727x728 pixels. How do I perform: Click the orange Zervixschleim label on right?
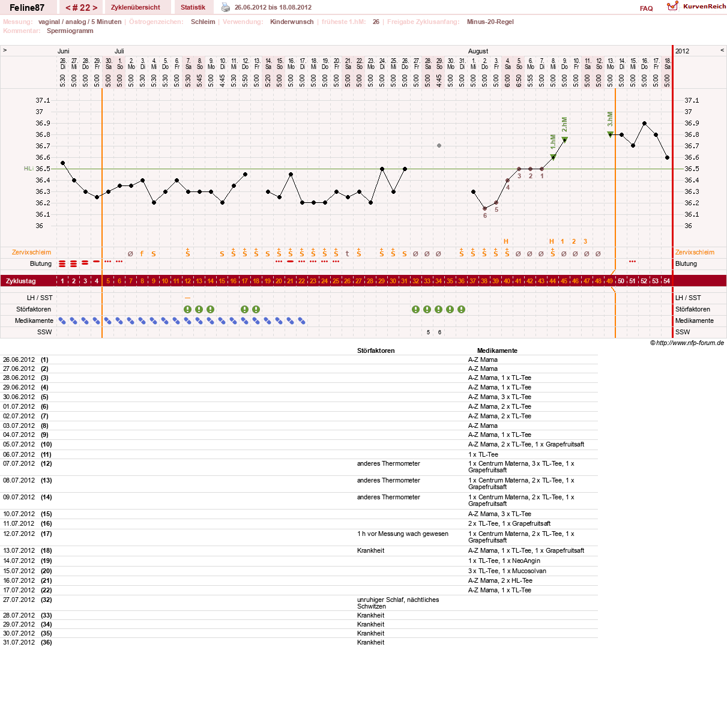click(695, 253)
